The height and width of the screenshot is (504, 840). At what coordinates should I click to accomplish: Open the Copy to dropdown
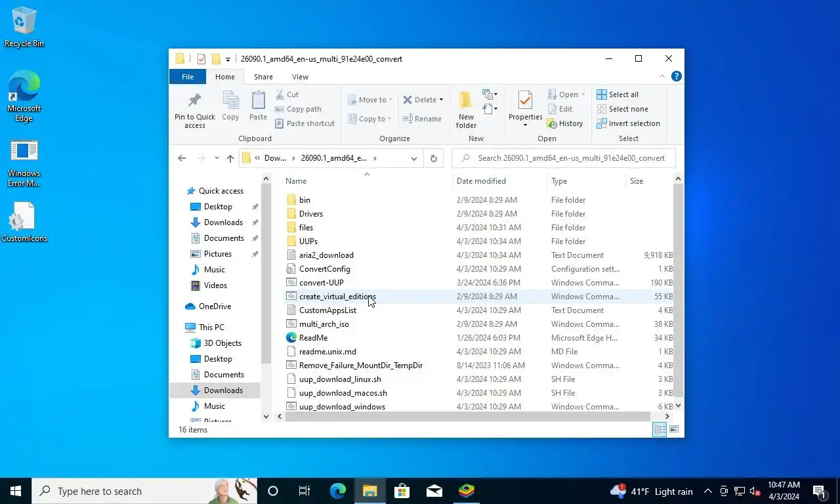[370, 119]
